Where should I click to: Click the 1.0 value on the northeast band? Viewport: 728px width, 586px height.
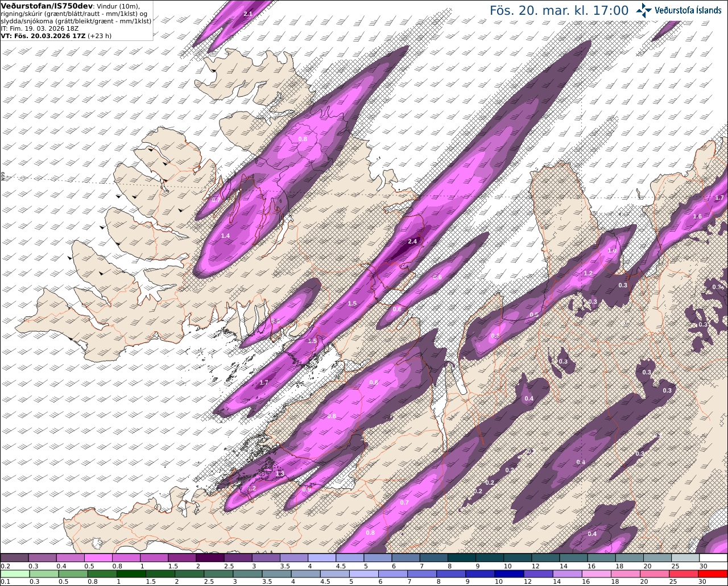point(612,251)
